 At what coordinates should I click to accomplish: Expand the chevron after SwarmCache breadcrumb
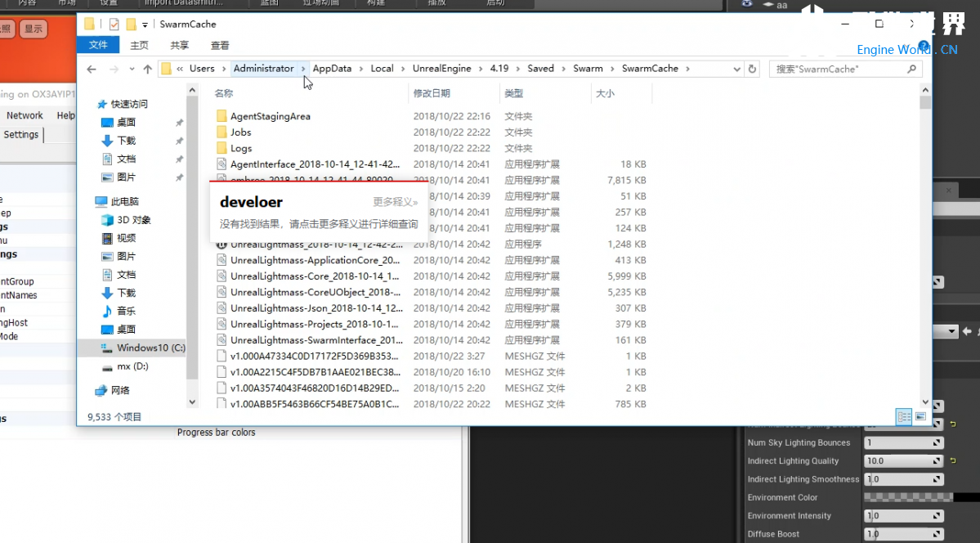point(687,68)
